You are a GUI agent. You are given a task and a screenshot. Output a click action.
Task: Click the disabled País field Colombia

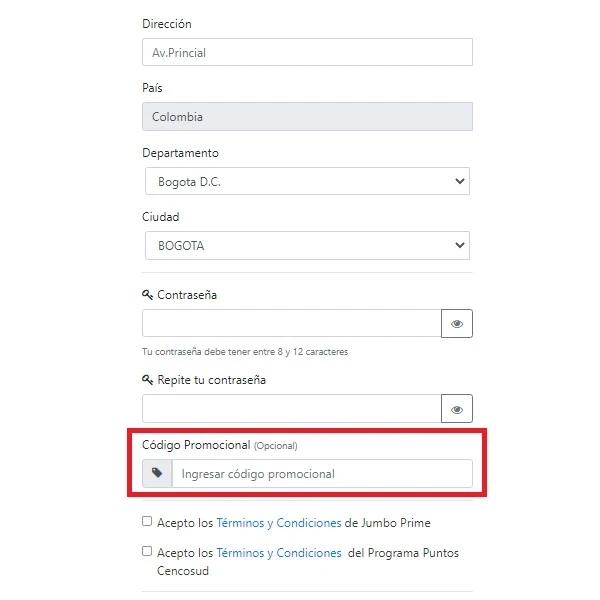coord(307,117)
